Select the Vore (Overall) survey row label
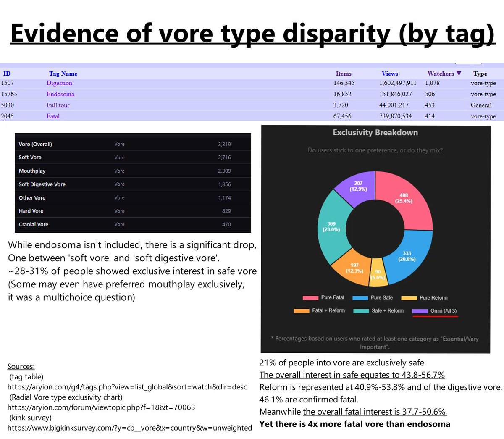 [35, 144]
